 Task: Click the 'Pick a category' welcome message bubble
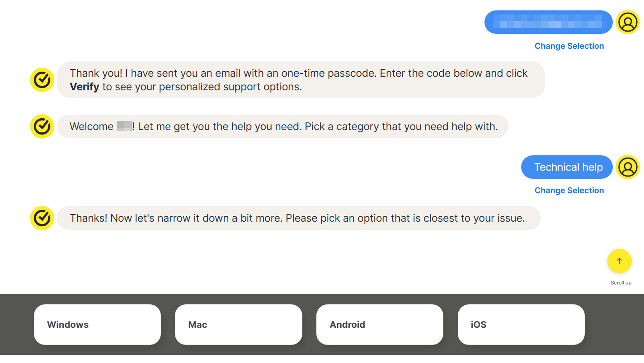[x=282, y=126]
